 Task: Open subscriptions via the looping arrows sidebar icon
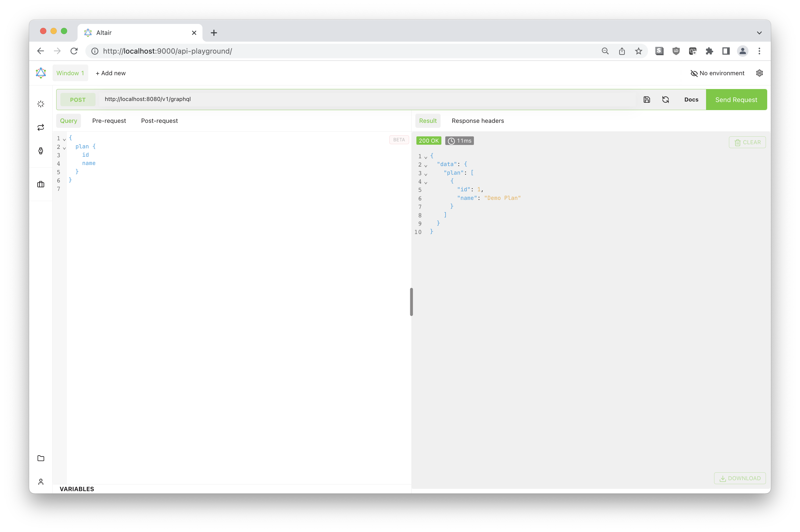(41, 127)
